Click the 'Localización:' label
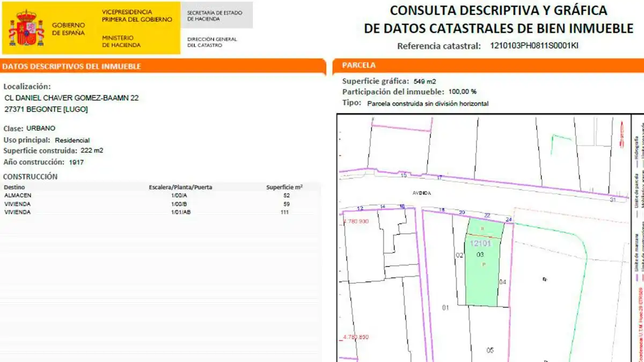644x362 pixels. pyautogui.click(x=27, y=86)
